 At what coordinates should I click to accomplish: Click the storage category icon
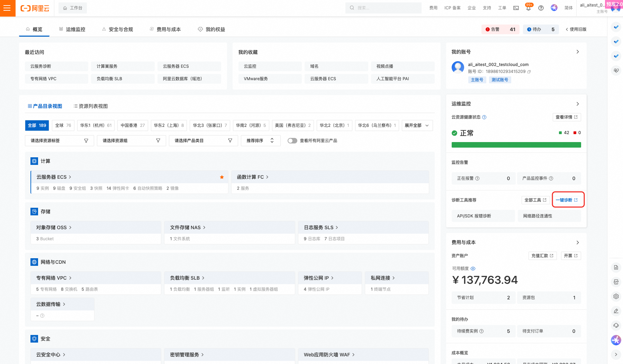pos(34,212)
